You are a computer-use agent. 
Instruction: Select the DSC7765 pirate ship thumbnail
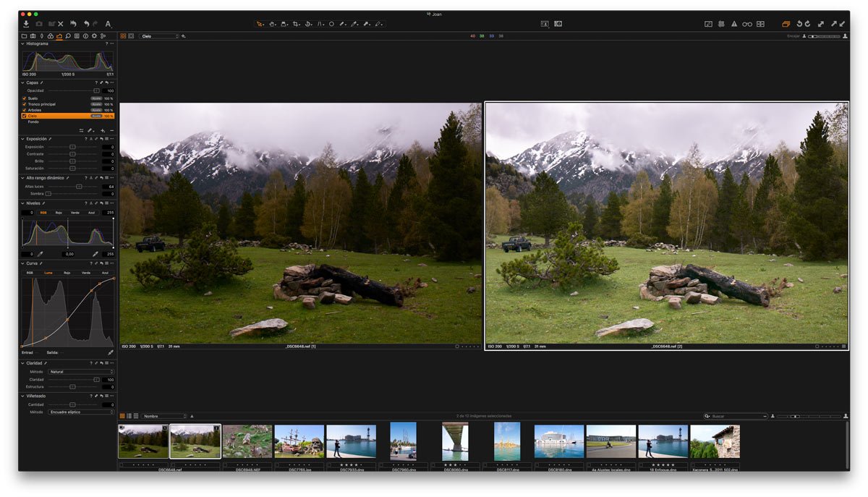coord(299,441)
